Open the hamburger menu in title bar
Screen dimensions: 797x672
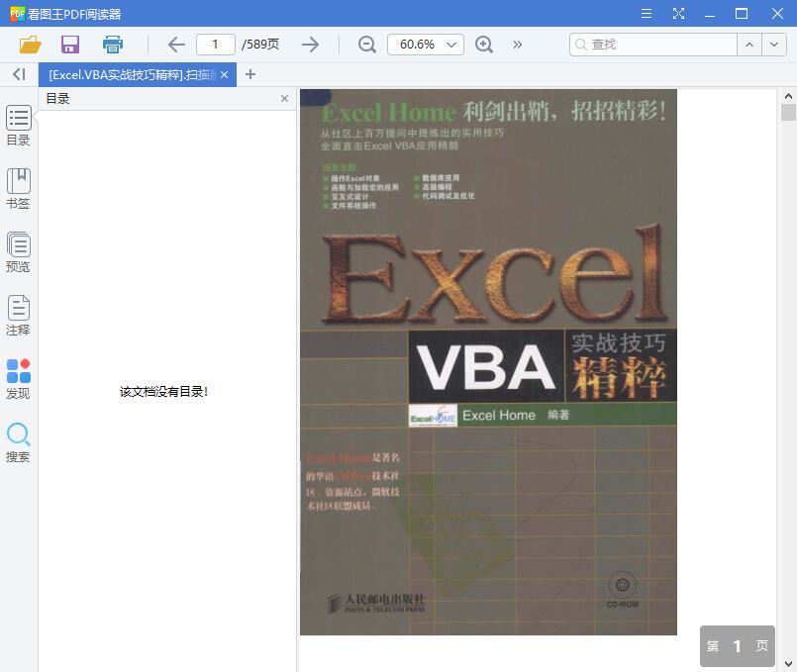(x=647, y=14)
